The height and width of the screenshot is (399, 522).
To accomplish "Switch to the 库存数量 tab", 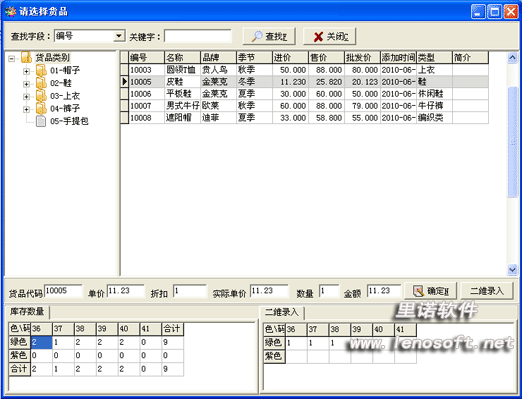I will coord(27,312).
